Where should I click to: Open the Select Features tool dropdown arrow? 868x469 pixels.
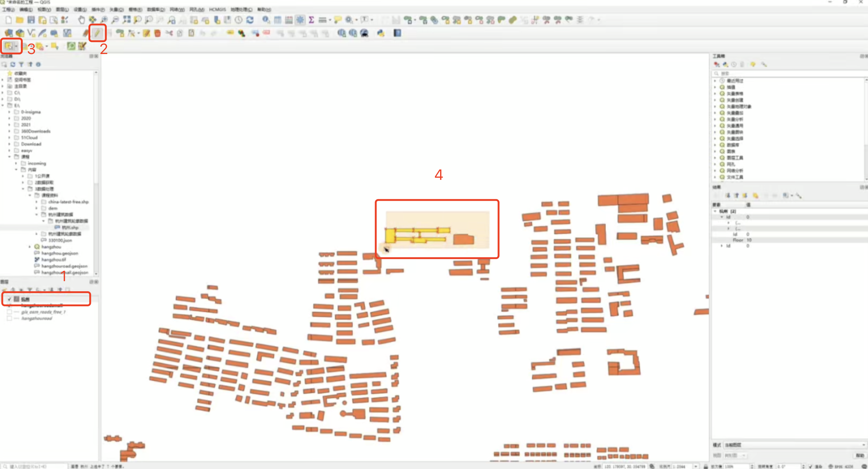pyautogui.click(x=16, y=46)
